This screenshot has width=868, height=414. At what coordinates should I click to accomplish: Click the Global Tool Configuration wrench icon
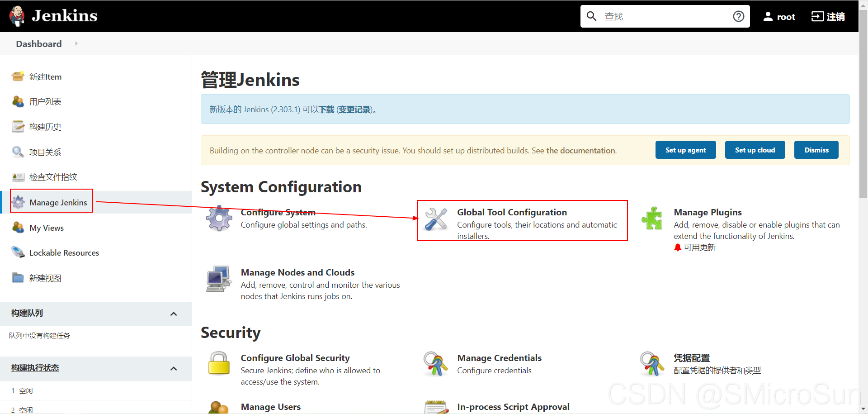pos(436,219)
